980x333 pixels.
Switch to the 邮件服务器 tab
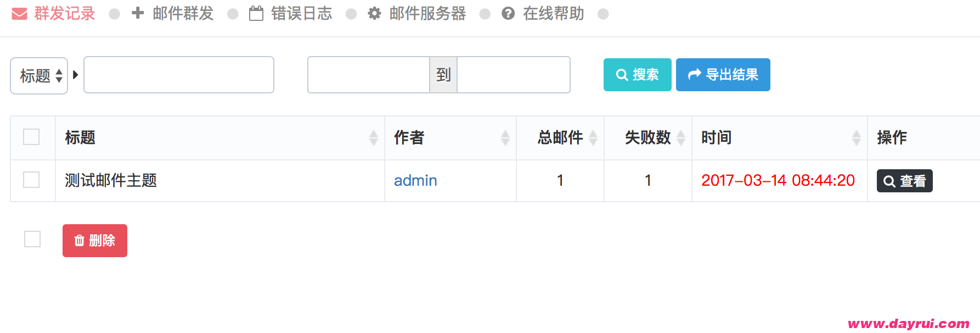coord(417,13)
